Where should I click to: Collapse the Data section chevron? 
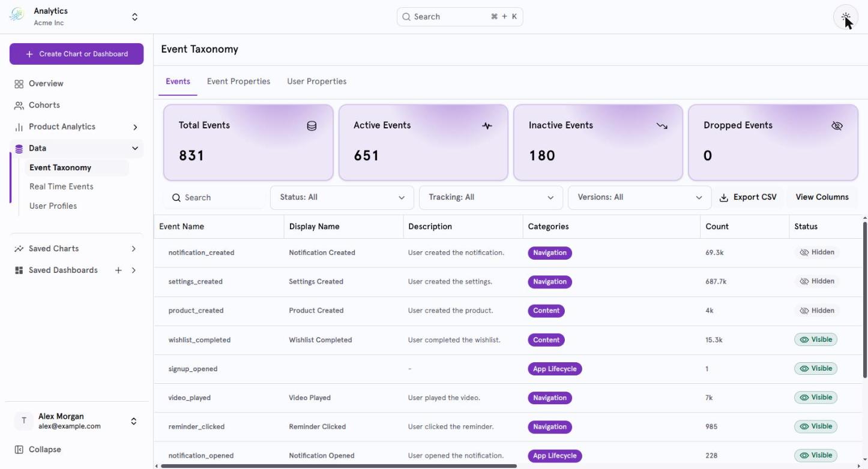tap(135, 148)
